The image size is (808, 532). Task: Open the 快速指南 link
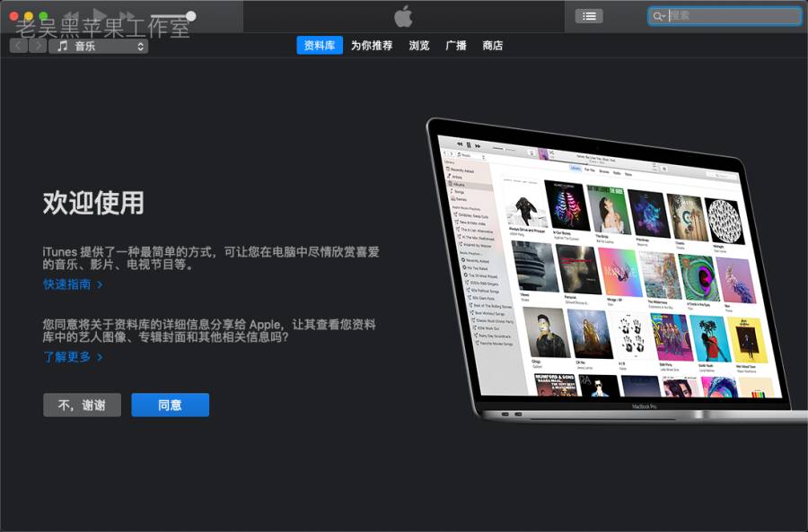point(73,284)
